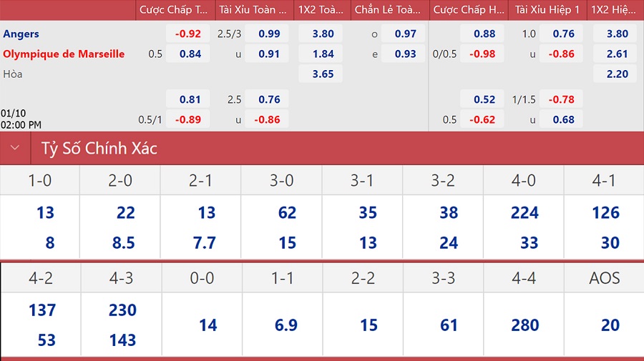Image resolution: width=644 pixels, height=361 pixels.
Task: Choose over 2.5/3 odds 0.99
Action: 267,34
